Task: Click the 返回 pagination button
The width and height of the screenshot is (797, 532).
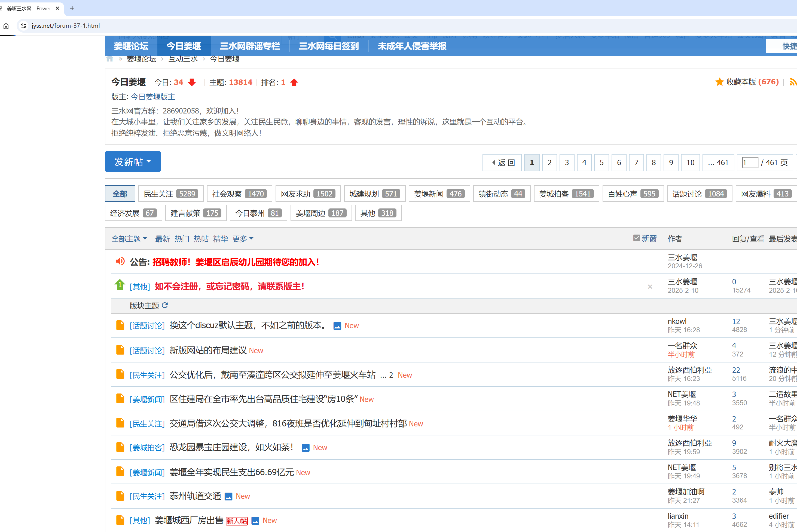Action: (502, 162)
